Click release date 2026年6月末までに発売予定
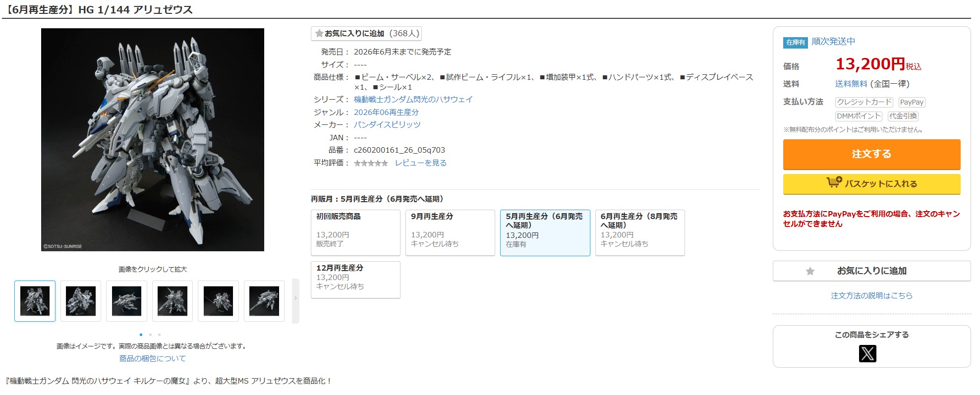Viewport: 980px width, 395px height. [x=403, y=52]
